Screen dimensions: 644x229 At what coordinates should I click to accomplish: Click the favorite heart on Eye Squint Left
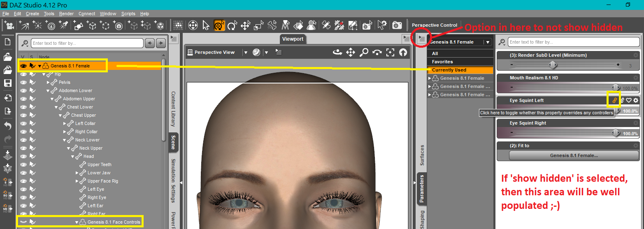click(629, 100)
